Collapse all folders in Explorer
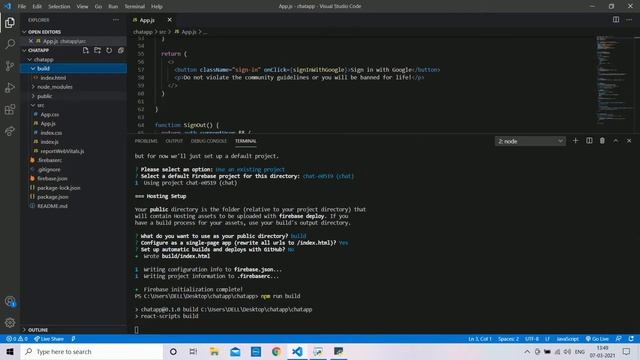The image size is (640, 360). [121, 50]
